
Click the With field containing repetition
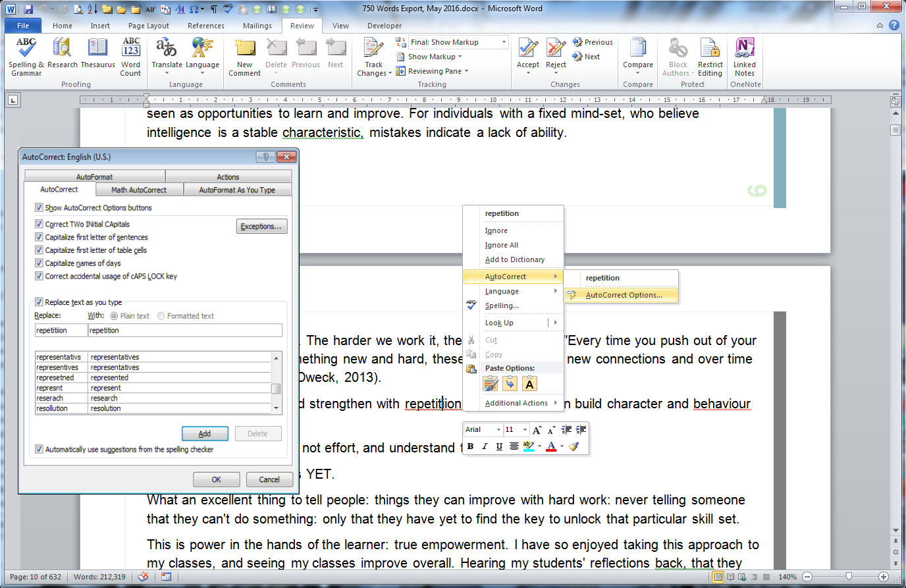coord(184,331)
